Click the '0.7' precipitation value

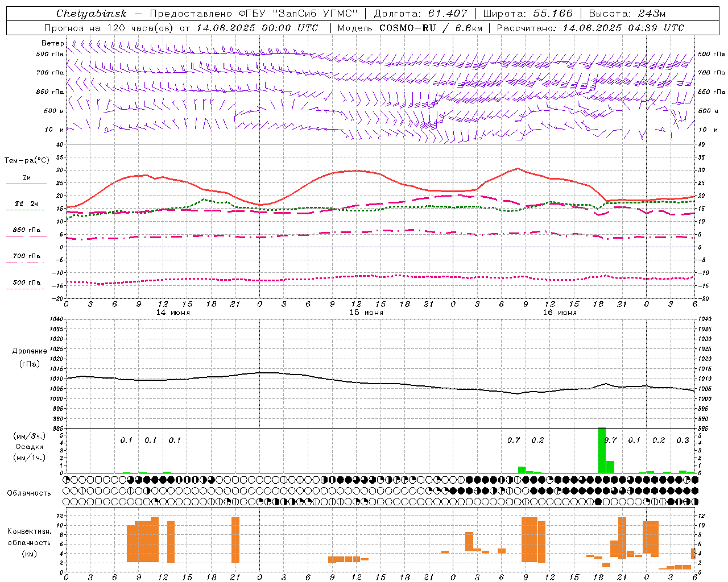click(514, 440)
